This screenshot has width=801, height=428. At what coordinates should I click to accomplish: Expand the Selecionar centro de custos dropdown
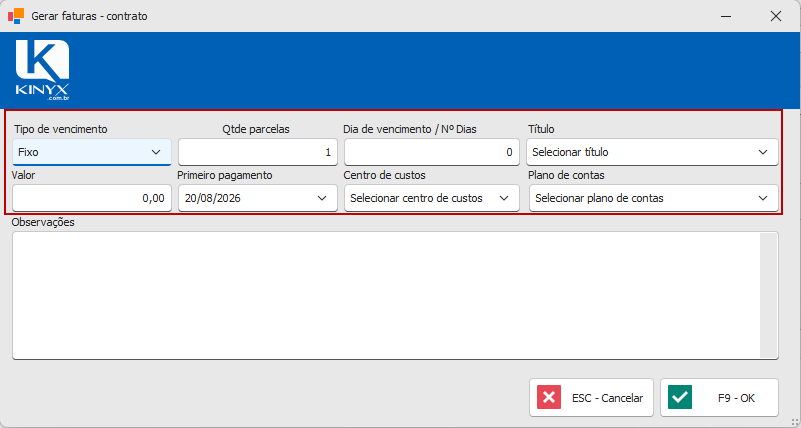(x=432, y=198)
